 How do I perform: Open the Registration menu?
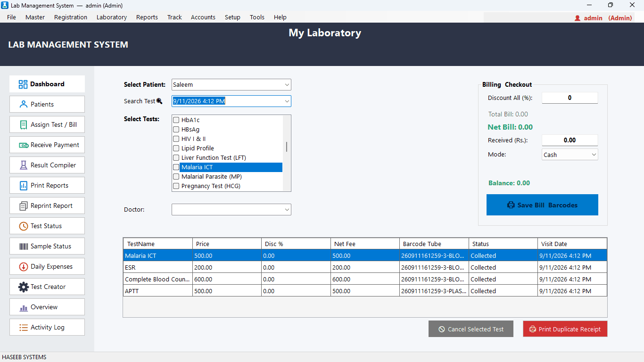click(71, 17)
